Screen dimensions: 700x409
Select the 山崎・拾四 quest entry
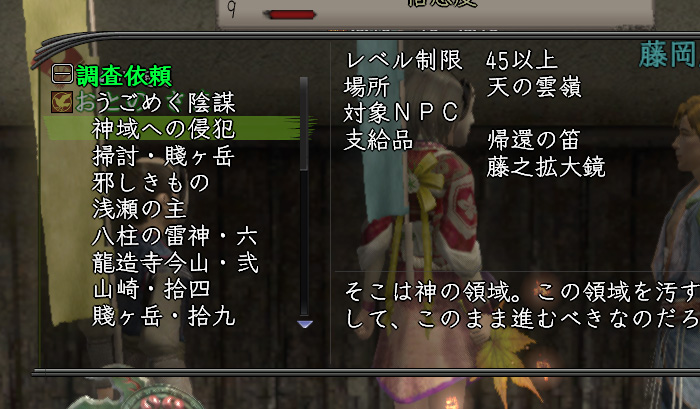point(151,289)
